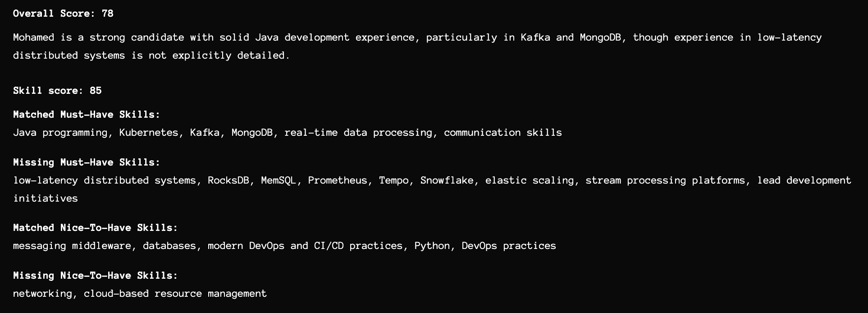Select the Skill score: 85 heading
This screenshot has height=313, width=868.
tap(57, 91)
